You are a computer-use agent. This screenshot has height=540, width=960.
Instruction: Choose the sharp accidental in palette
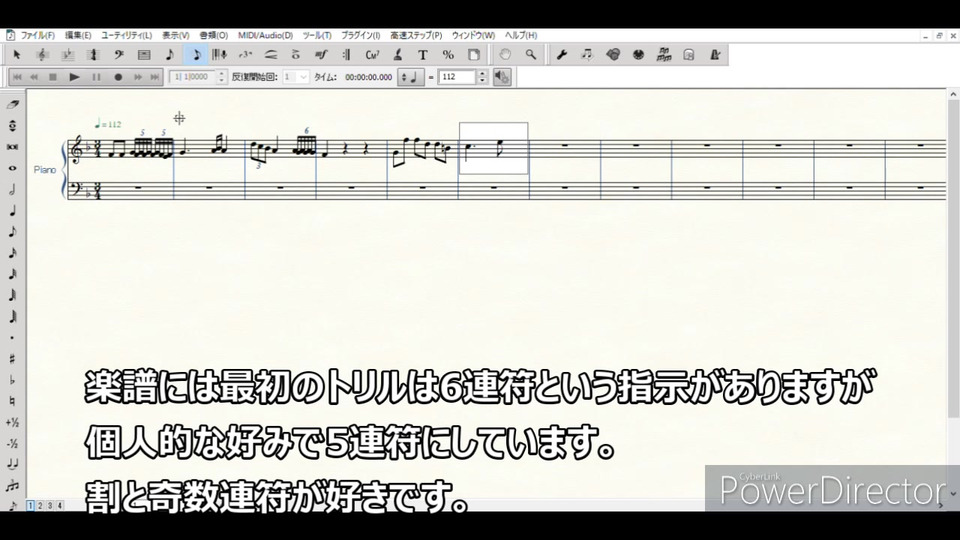point(12,359)
